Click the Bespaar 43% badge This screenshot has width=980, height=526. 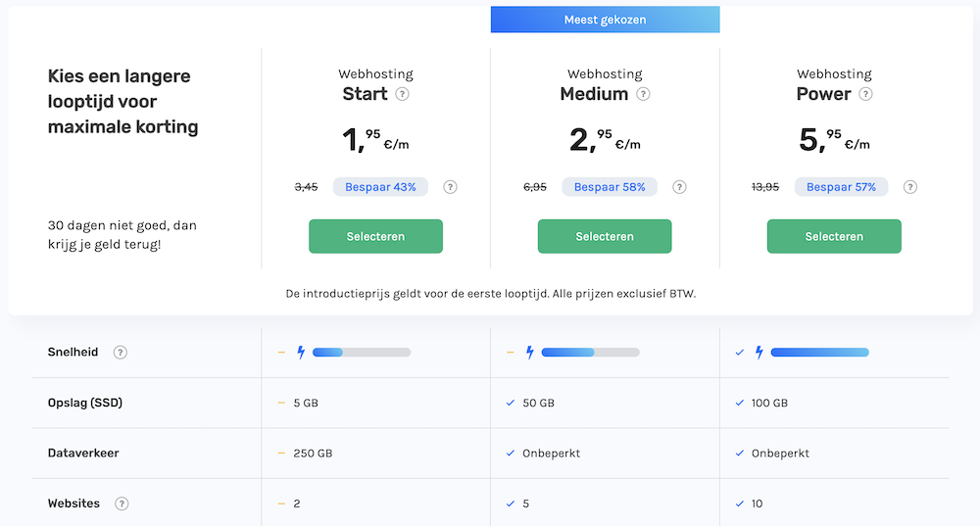pyautogui.click(x=380, y=187)
